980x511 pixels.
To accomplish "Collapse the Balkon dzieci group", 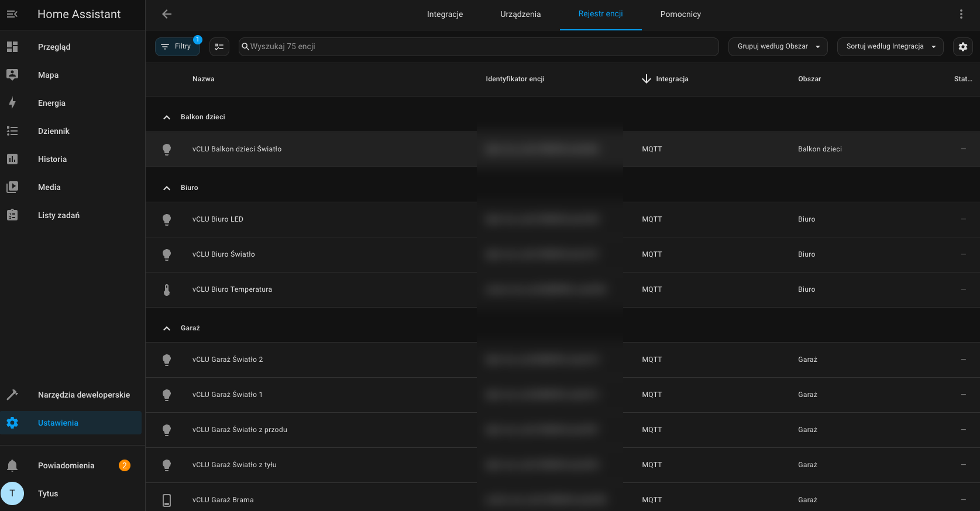I will point(167,118).
